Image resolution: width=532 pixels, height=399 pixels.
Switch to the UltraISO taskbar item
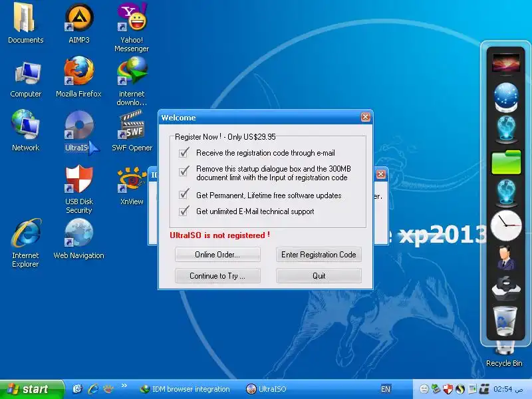coord(267,389)
